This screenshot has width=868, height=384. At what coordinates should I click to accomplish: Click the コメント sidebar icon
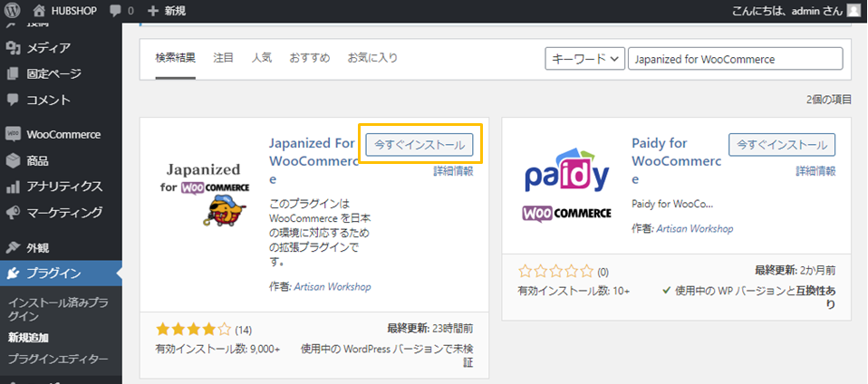click(x=13, y=101)
